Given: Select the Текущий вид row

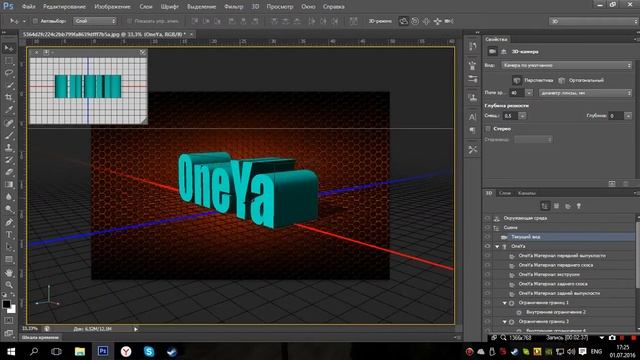Looking at the screenshot, I should 559,237.
